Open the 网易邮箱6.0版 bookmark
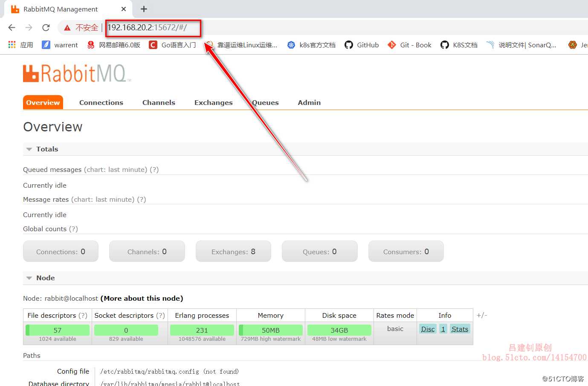This screenshot has height=386, width=588. click(x=113, y=45)
